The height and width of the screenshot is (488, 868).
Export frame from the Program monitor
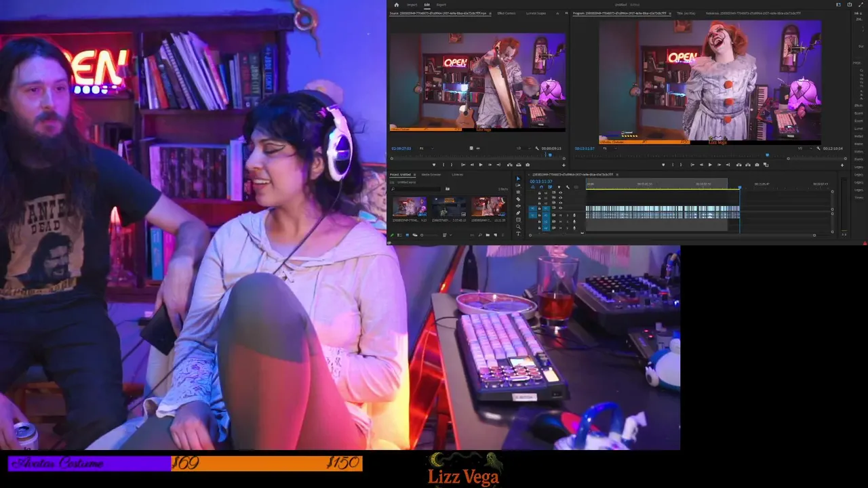(757, 165)
